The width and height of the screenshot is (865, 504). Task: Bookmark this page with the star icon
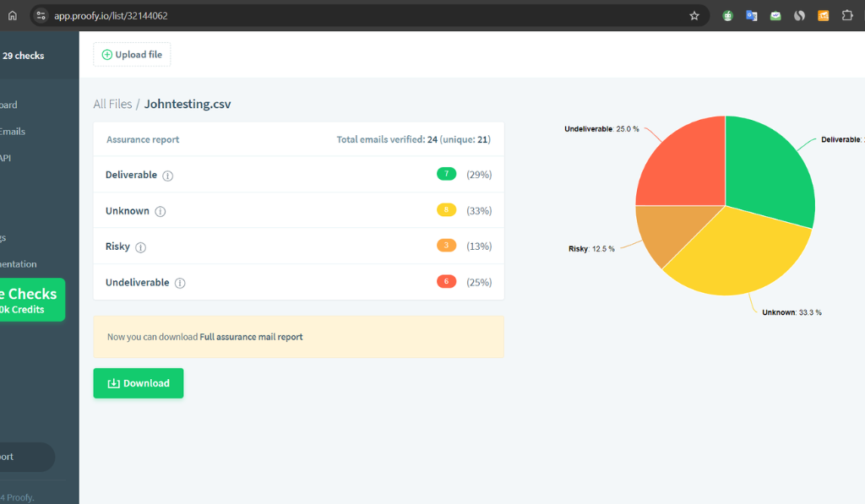click(x=694, y=15)
